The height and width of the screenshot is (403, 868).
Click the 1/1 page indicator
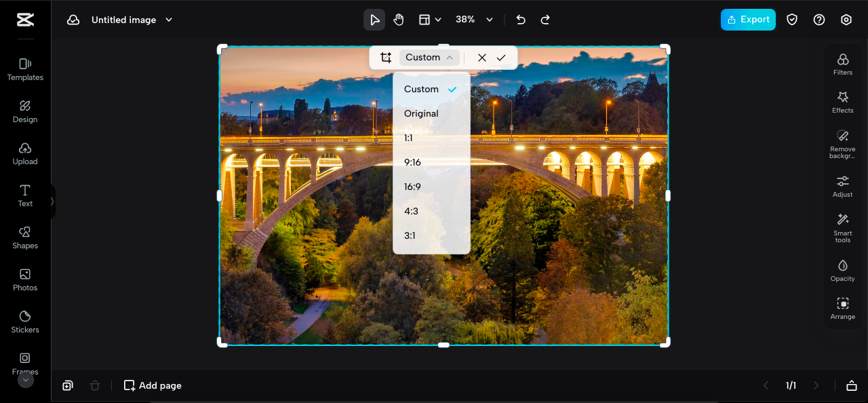pyautogui.click(x=791, y=385)
